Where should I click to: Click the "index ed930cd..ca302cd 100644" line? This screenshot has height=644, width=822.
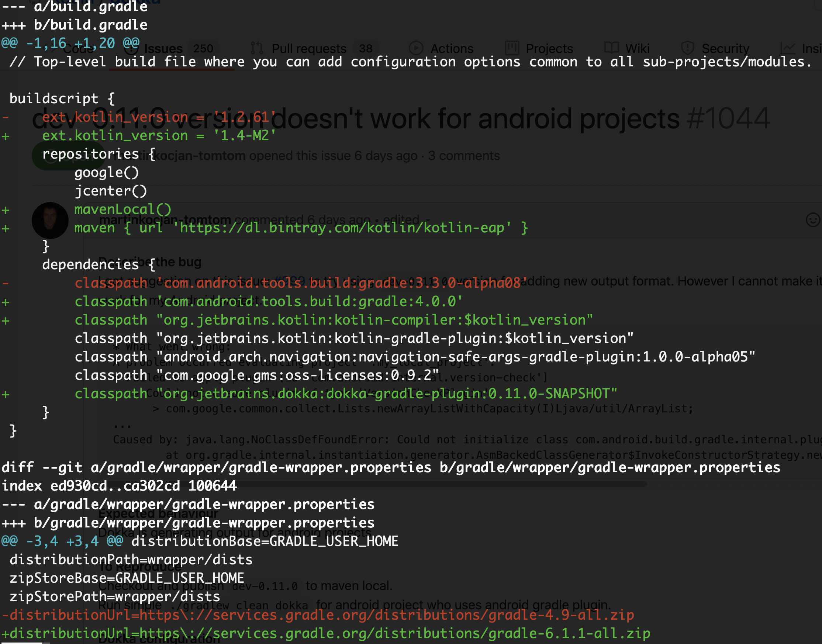(119, 486)
